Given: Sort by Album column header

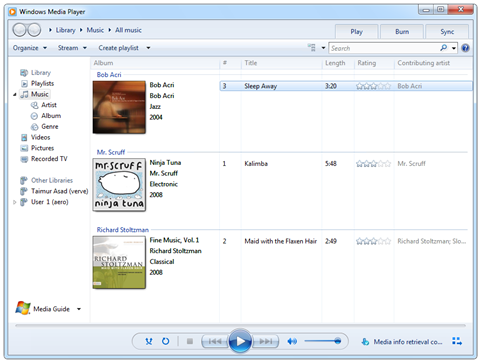Looking at the screenshot, I should (x=155, y=63).
